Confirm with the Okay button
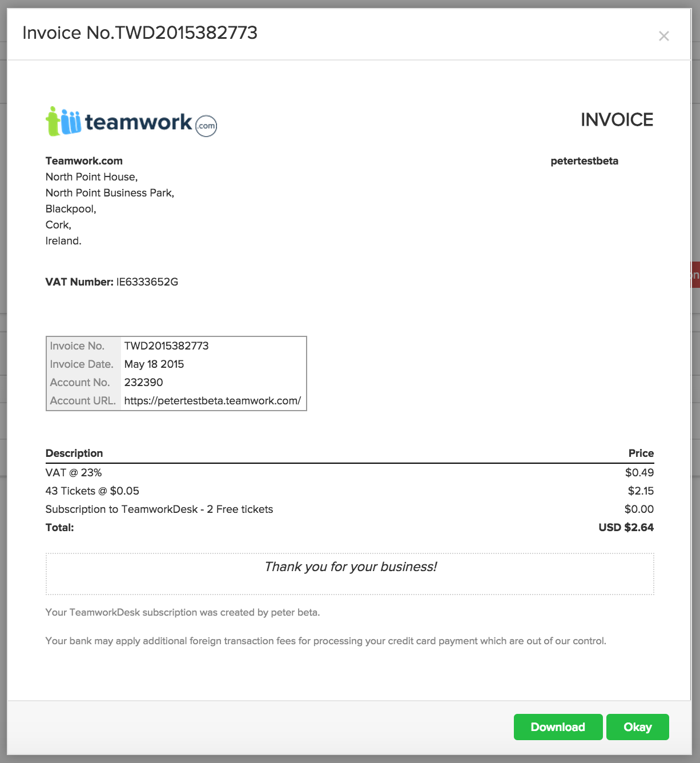This screenshot has height=763, width=700. pyautogui.click(x=637, y=727)
